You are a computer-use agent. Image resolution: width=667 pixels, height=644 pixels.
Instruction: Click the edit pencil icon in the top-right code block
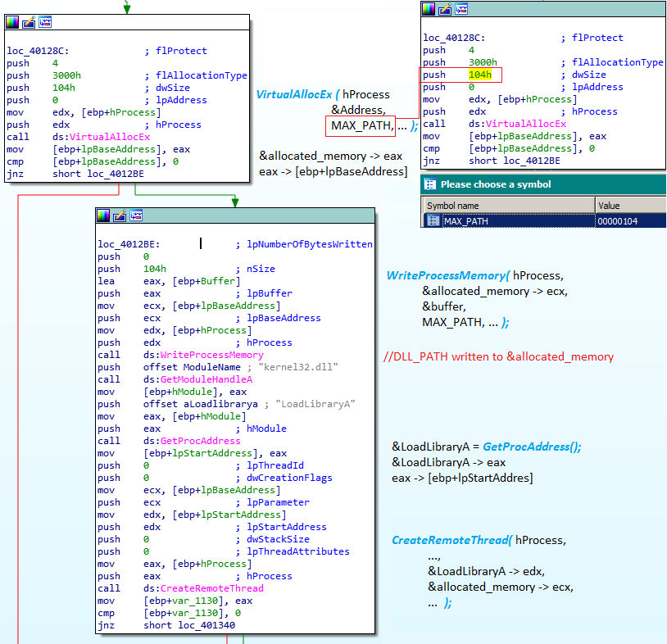click(445, 9)
